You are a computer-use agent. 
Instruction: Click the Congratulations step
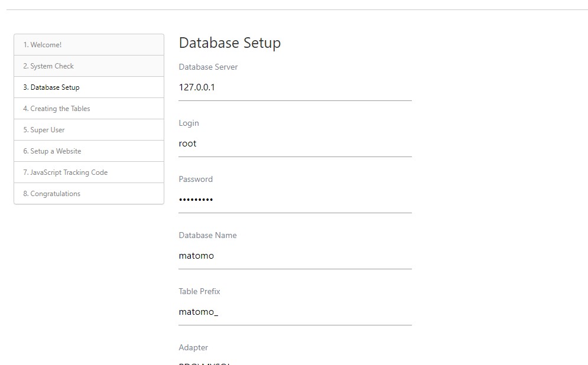52,194
